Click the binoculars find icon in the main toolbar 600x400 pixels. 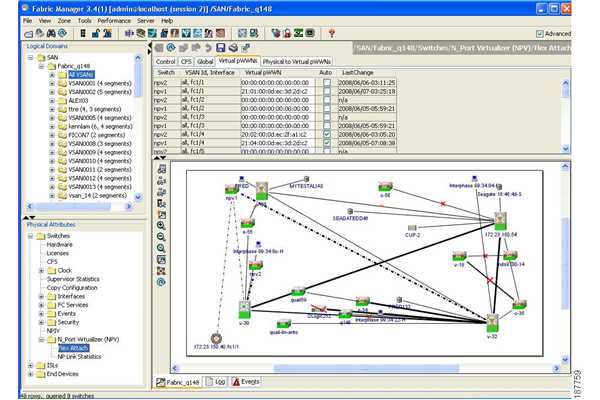point(51,33)
